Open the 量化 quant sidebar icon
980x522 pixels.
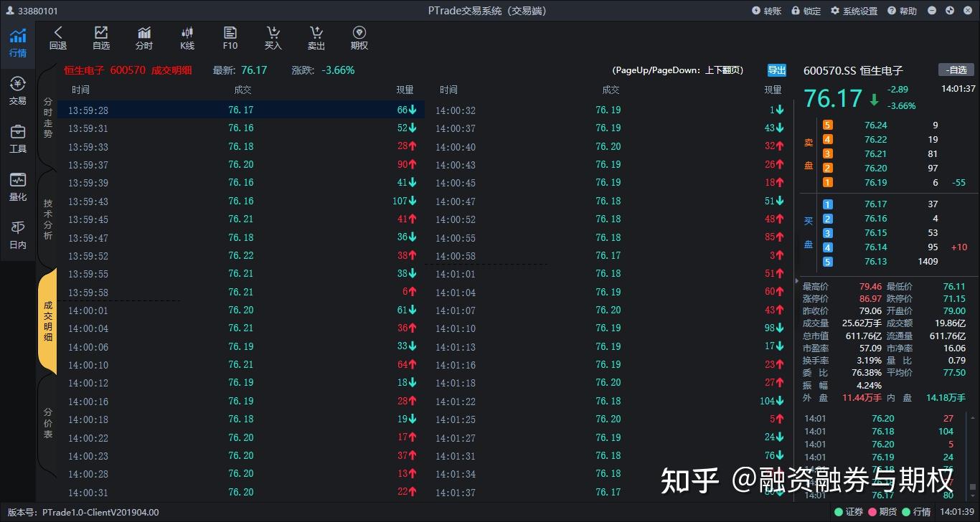click(x=18, y=187)
